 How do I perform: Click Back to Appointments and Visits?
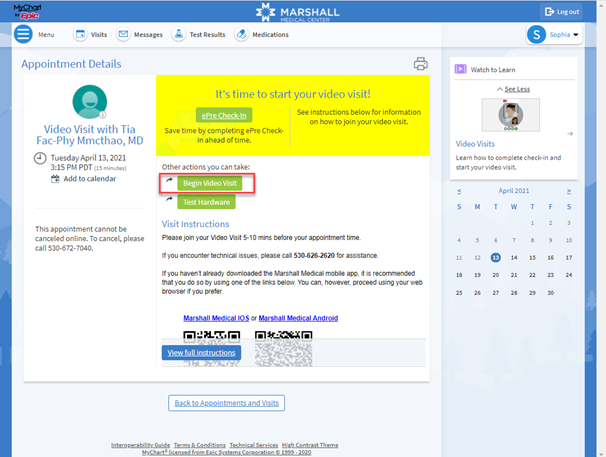(x=226, y=403)
